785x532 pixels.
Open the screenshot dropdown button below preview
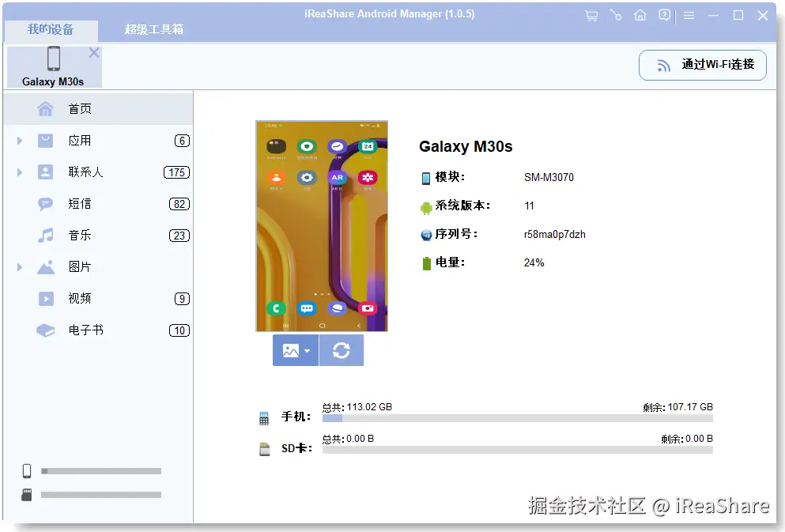296,350
